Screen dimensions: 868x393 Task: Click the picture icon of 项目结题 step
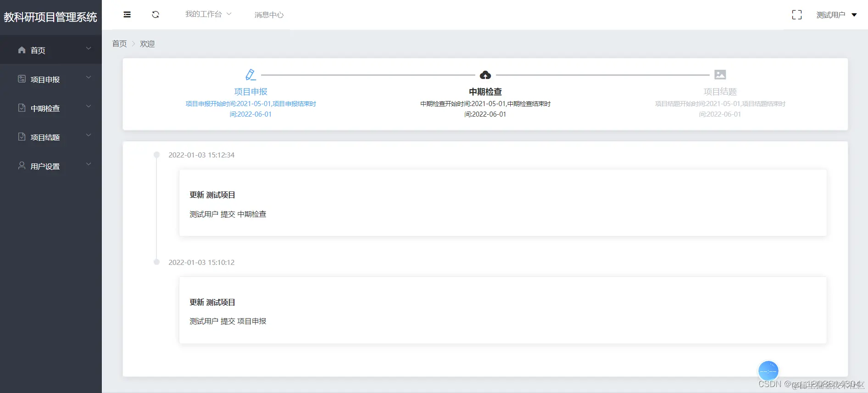tap(720, 74)
